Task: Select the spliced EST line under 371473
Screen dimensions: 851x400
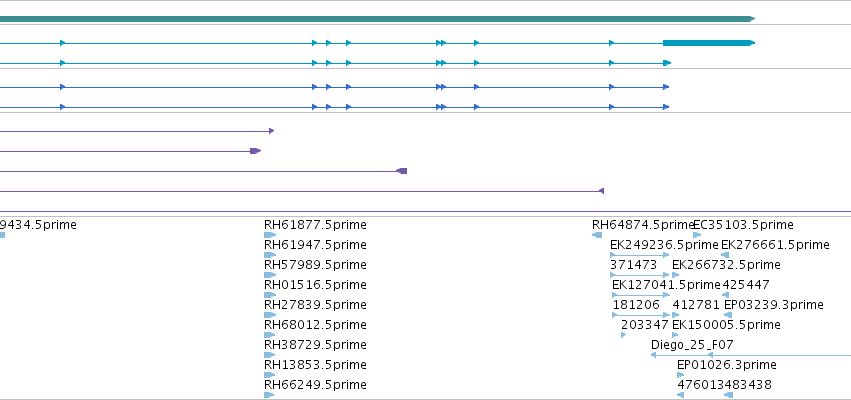Action: [640, 275]
